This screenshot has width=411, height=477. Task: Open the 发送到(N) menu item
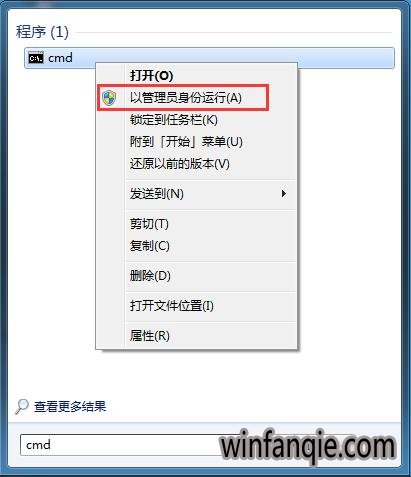point(157,194)
